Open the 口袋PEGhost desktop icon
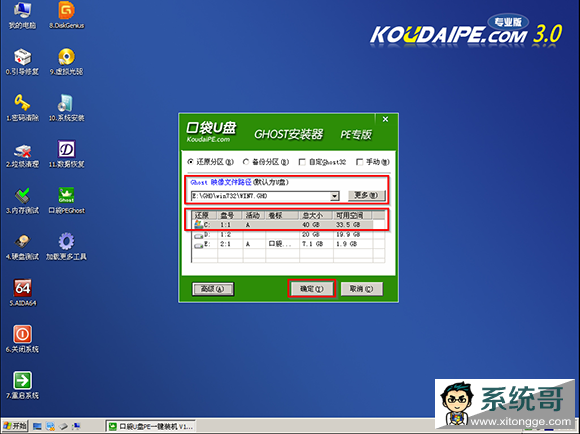Viewport: 580px width, 434px height. pyautogui.click(x=67, y=200)
